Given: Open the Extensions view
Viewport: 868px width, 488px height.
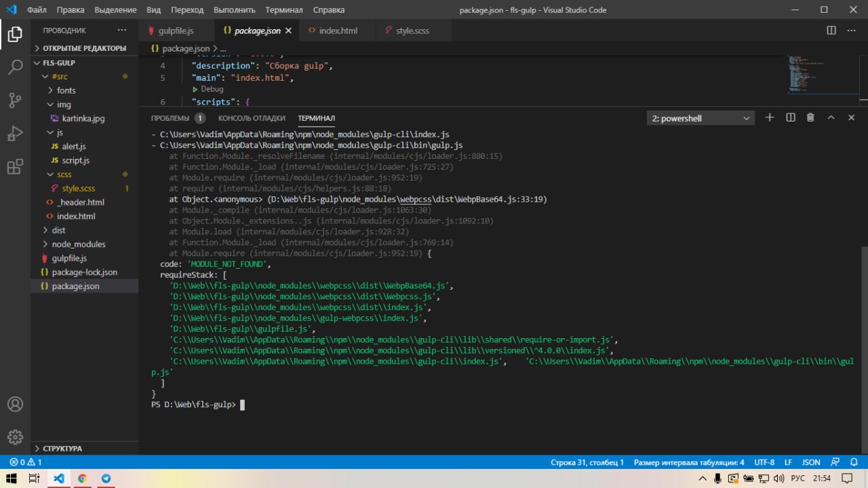Looking at the screenshot, I should coord(15,166).
